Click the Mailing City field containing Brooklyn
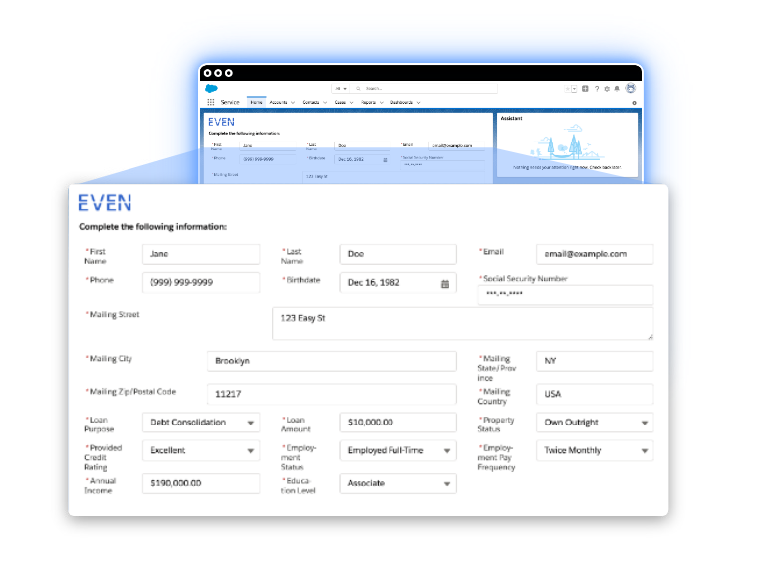The height and width of the screenshot is (566, 781). point(332,361)
